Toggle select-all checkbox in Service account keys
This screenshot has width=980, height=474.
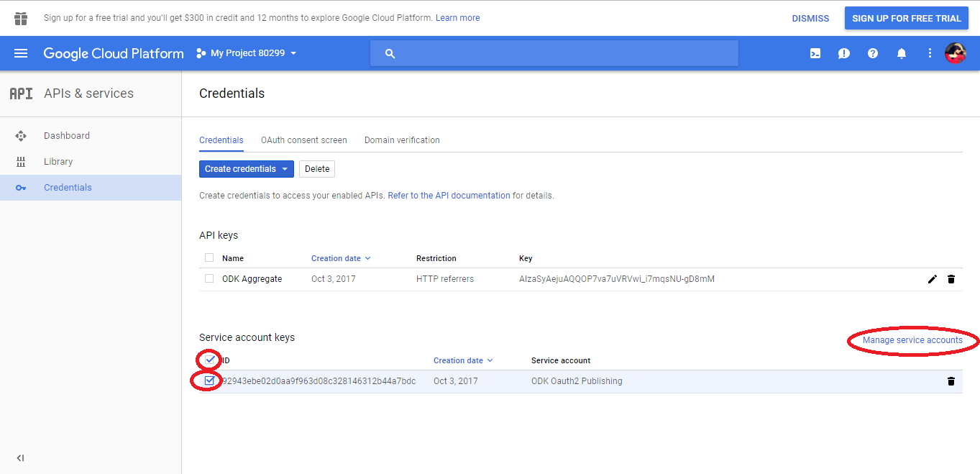point(210,360)
